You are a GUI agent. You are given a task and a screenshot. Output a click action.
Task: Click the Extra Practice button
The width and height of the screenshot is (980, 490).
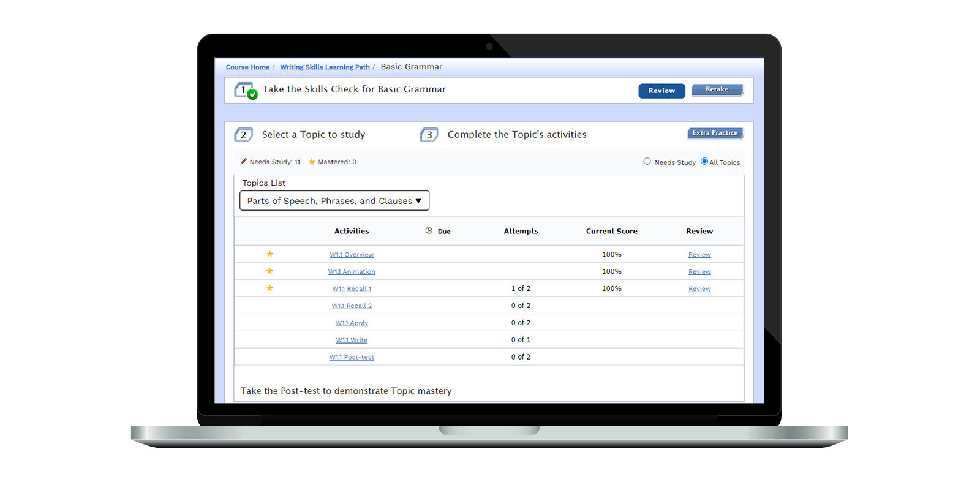click(715, 134)
